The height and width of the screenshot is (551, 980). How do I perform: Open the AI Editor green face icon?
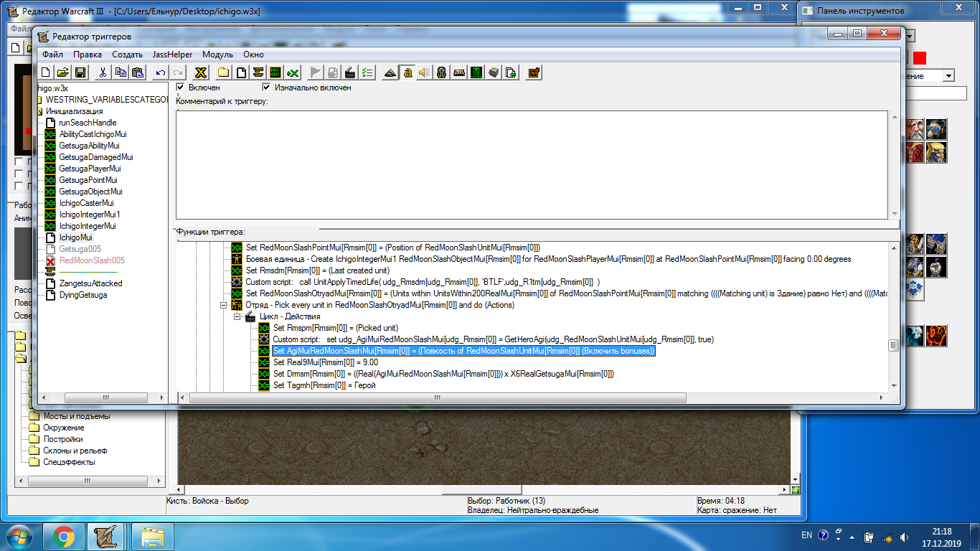tap(476, 72)
